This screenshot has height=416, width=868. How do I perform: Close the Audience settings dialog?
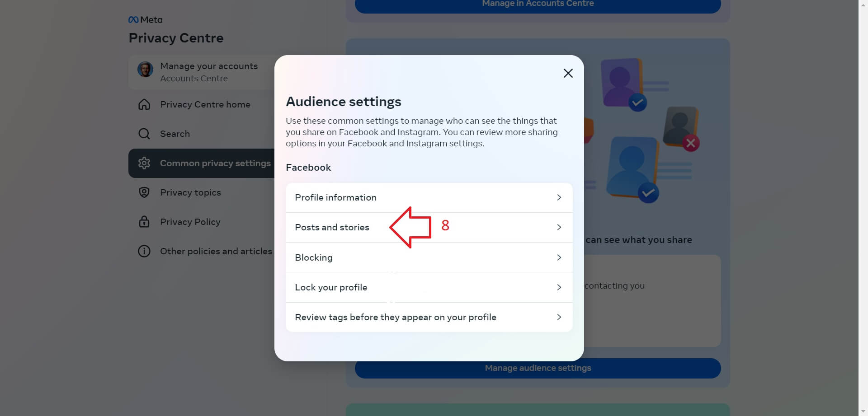(568, 73)
